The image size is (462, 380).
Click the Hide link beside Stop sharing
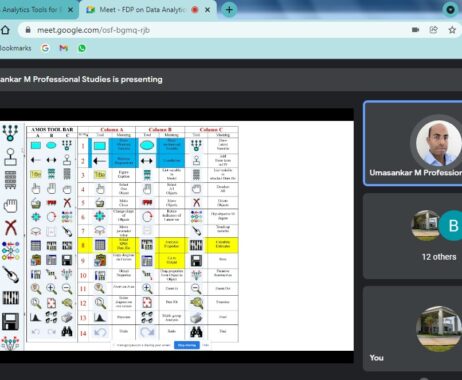click(206, 345)
